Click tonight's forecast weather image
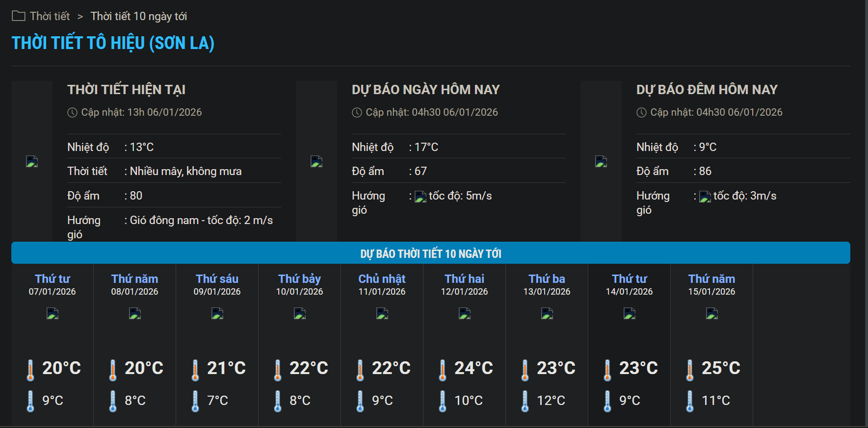The width and height of the screenshot is (868, 428). coord(601,161)
